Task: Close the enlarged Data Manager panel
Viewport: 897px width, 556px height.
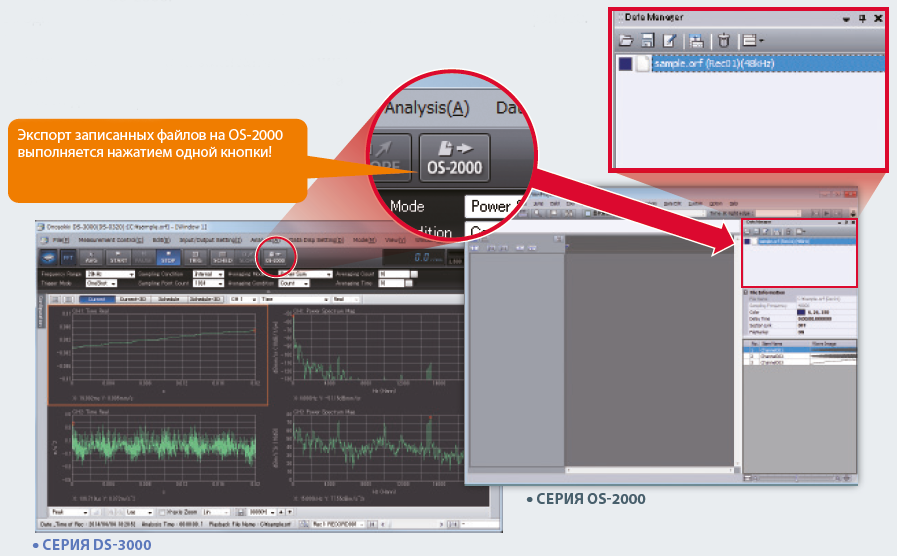Action: point(878,18)
